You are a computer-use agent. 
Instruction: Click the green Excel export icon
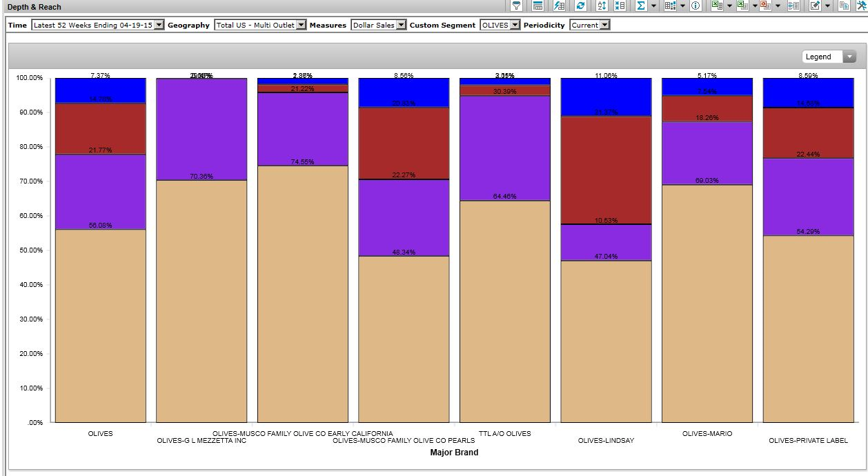(717, 6)
